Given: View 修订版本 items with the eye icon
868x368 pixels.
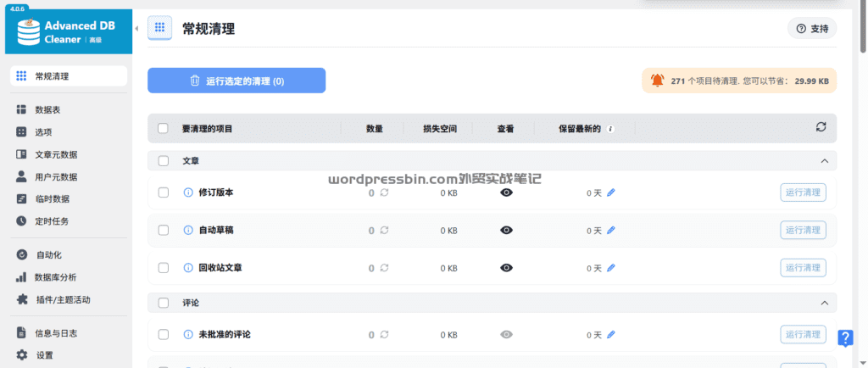Looking at the screenshot, I should [506, 192].
